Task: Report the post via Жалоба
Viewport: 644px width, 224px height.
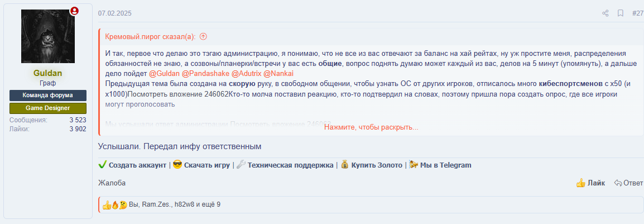Action: [112, 183]
